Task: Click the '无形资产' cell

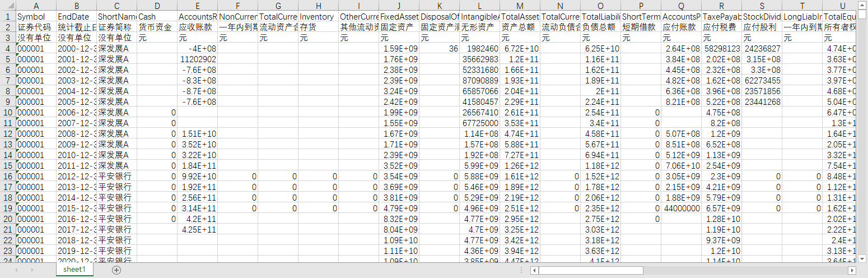Action: click(479, 27)
